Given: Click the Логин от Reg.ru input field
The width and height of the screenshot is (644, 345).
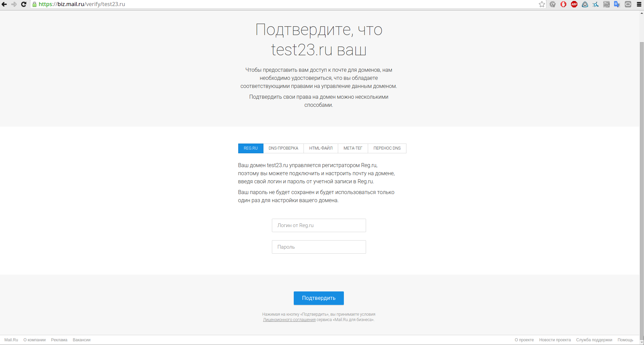Looking at the screenshot, I should [x=319, y=225].
